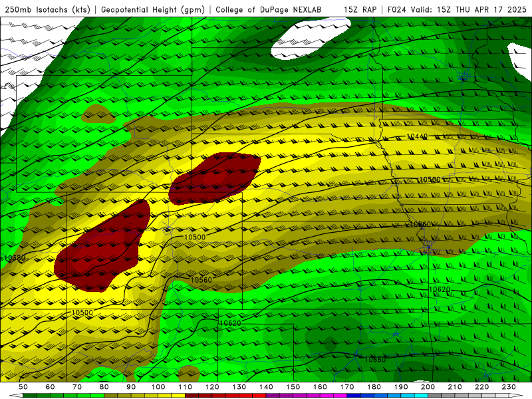Click the 150 label on the color scale
The image size is (532, 399).
click(293, 387)
